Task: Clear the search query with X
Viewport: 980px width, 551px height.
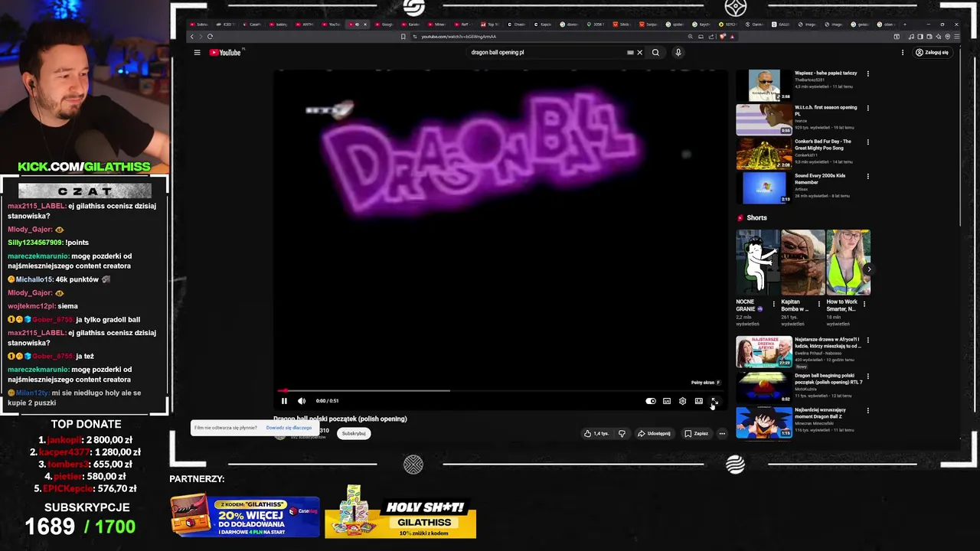Action: click(x=640, y=53)
